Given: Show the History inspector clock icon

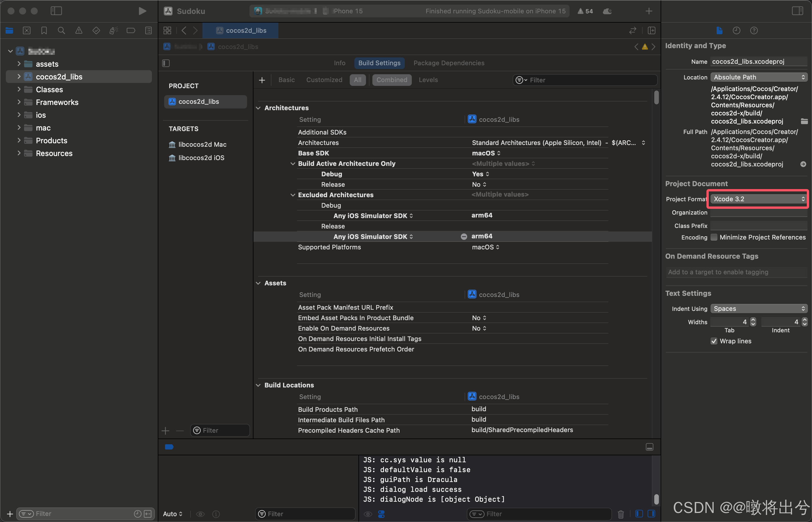Looking at the screenshot, I should (x=736, y=30).
